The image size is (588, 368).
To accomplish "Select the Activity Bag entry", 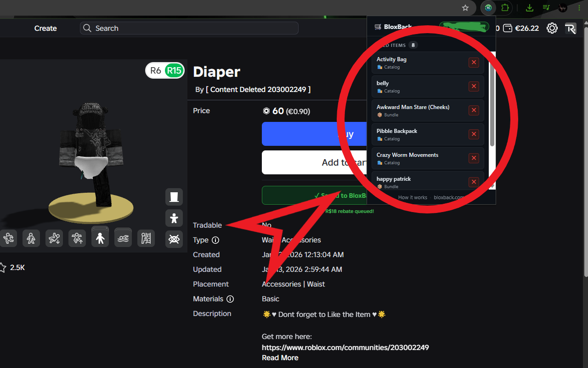I will pos(428,63).
